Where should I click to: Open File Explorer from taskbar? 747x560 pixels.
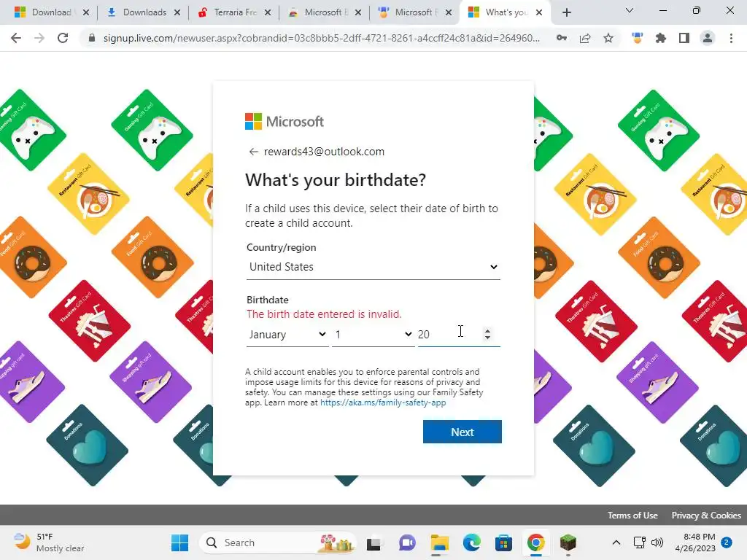click(x=439, y=542)
